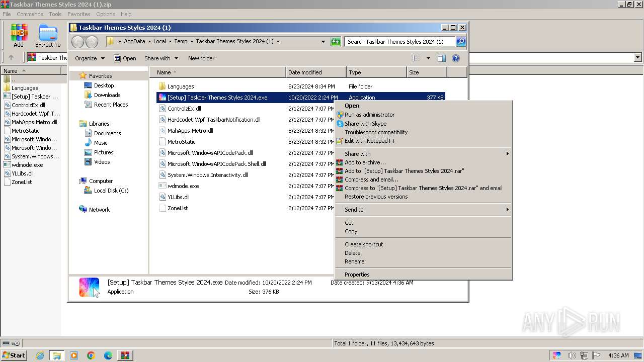Expand WinRAR path dropdown arrow
This screenshot has width=644, height=362.
click(x=638, y=57)
